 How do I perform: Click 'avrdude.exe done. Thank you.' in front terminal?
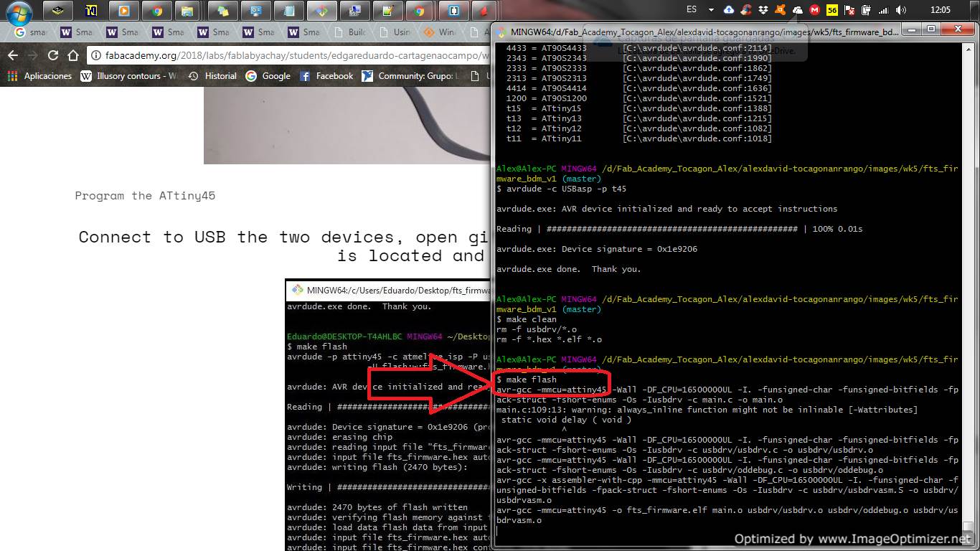[x=568, y=269]
